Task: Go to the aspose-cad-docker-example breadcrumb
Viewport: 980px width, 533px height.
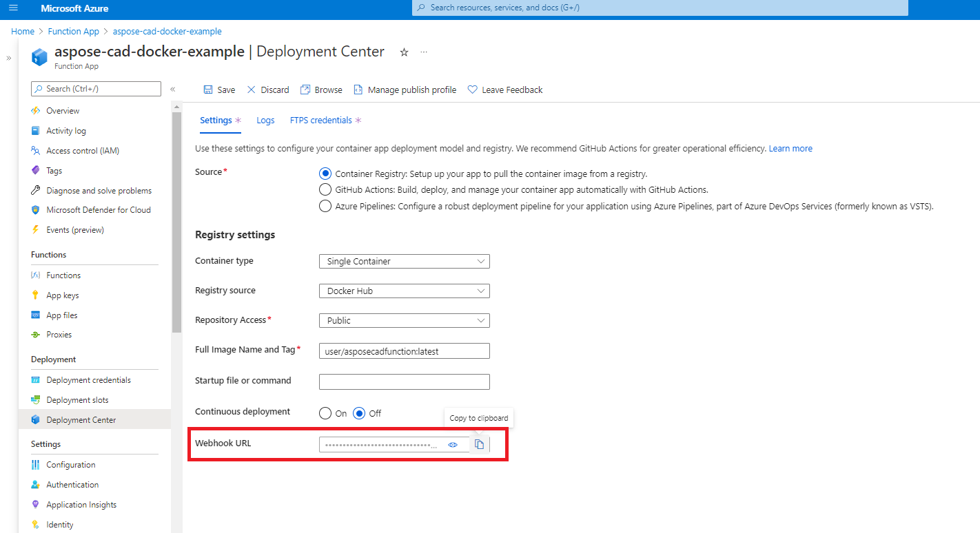Action: pos(167,32)
